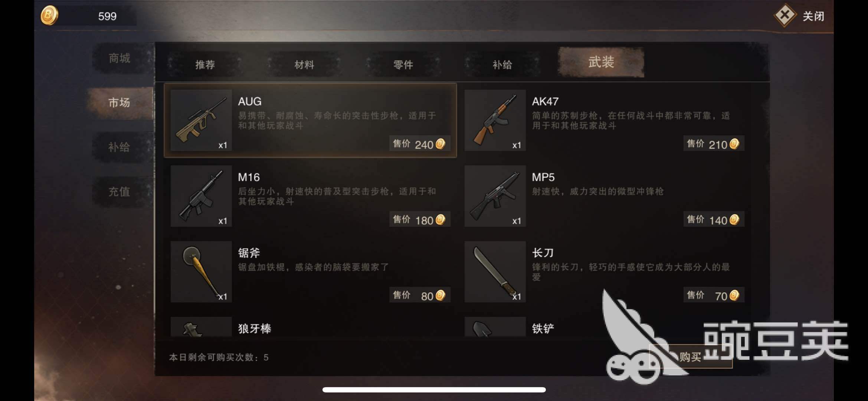
Task: Close the shop with 关闭 button
Action: (x=799, y=16)
